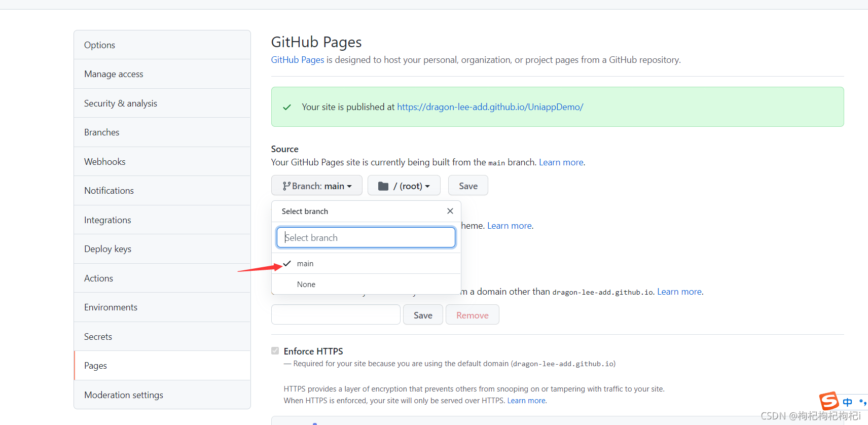Open Learn more link for theme

pos(510,226)
